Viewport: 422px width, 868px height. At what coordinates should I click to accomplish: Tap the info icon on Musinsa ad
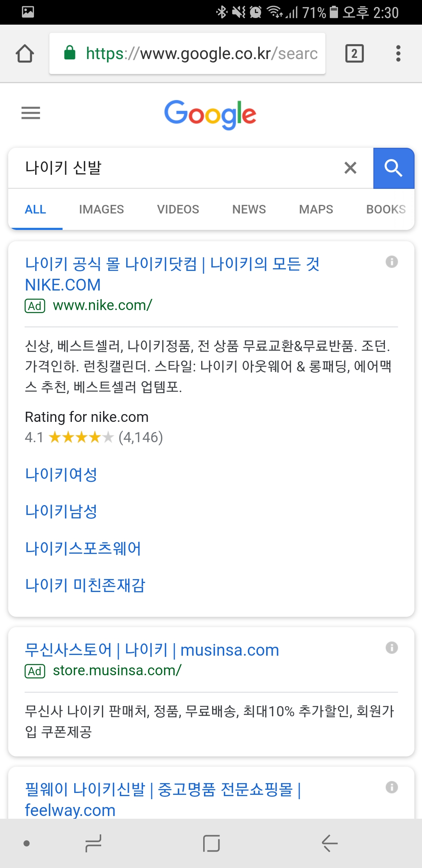[392, 648]
